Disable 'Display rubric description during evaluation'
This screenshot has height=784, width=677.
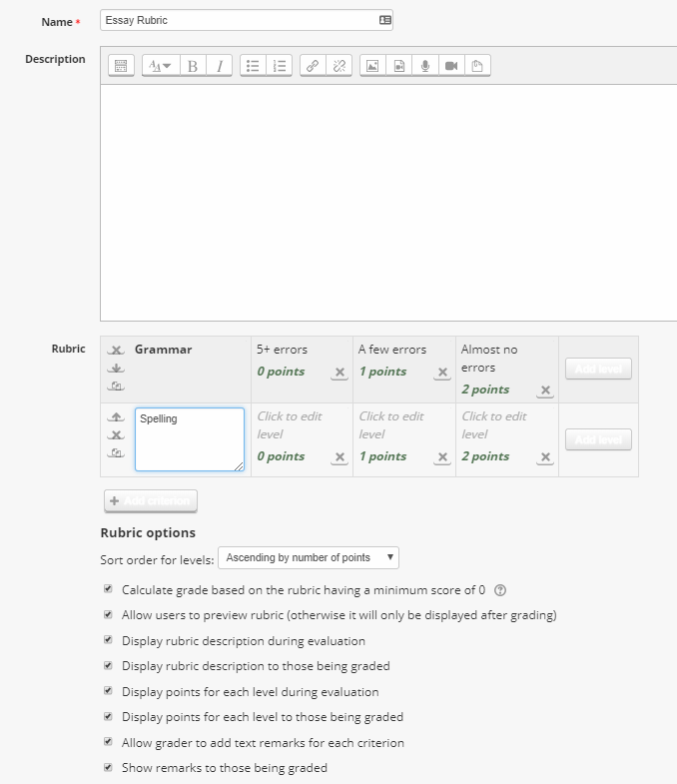pos(109,641)
